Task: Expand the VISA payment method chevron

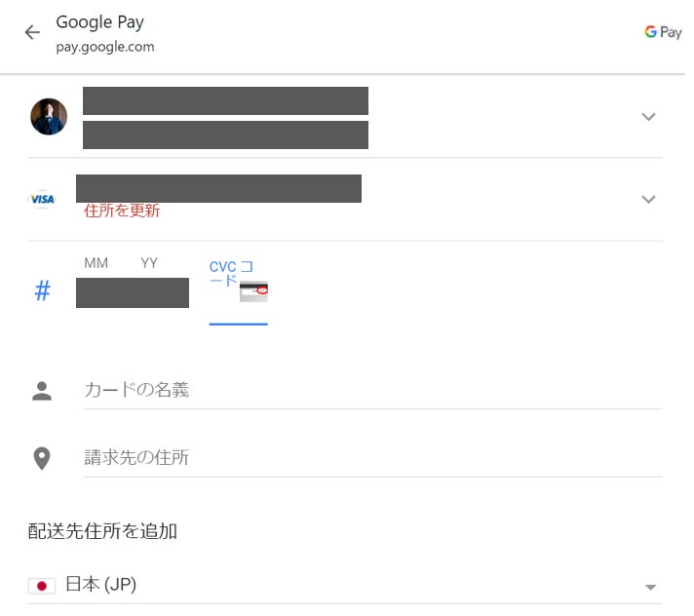Action: (648, 199)
